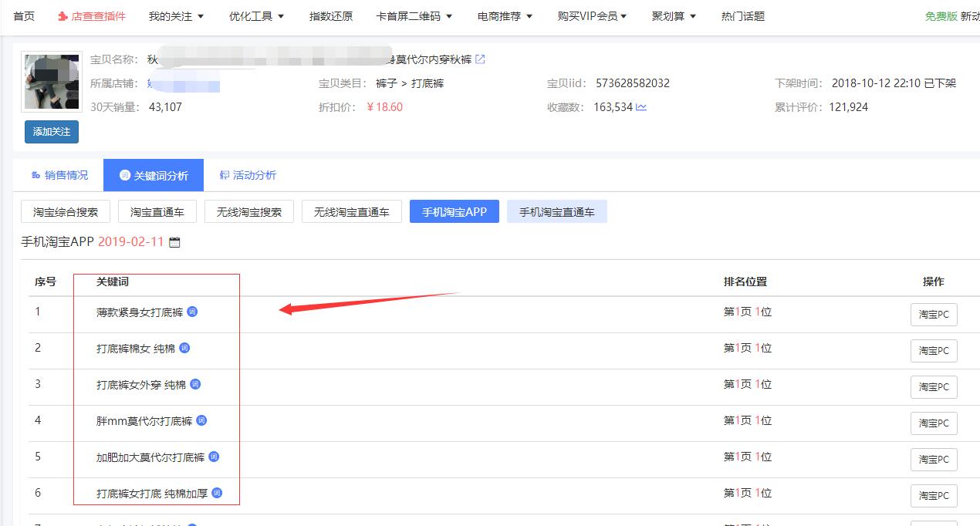
Task: Expand the 我的关注 dropdown menu
Action: 175,15
